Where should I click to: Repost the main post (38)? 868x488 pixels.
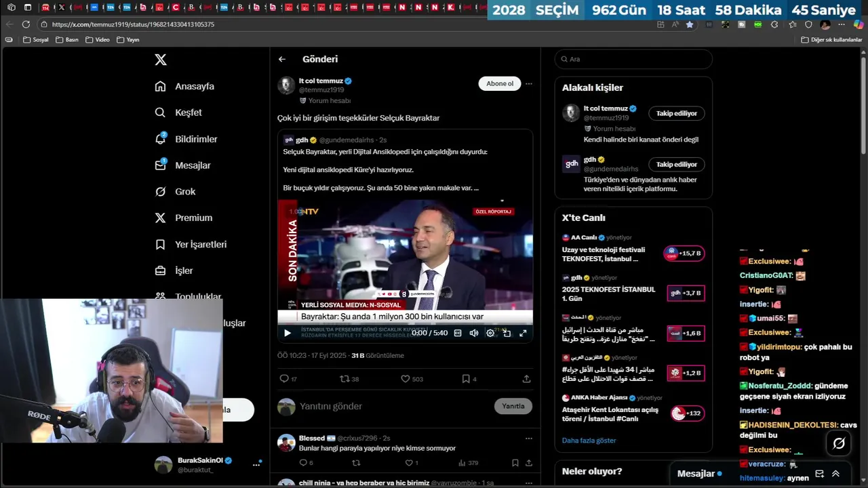(349, 379)
